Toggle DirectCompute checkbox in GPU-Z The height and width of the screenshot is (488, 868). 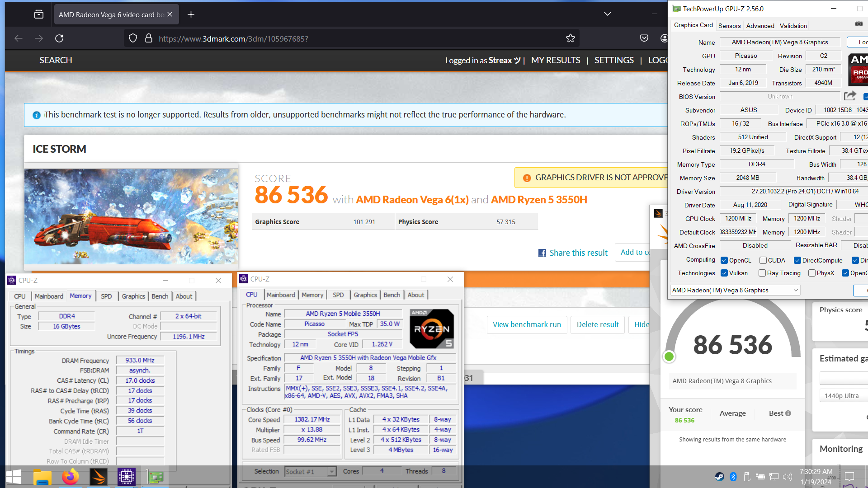[797, 261]
